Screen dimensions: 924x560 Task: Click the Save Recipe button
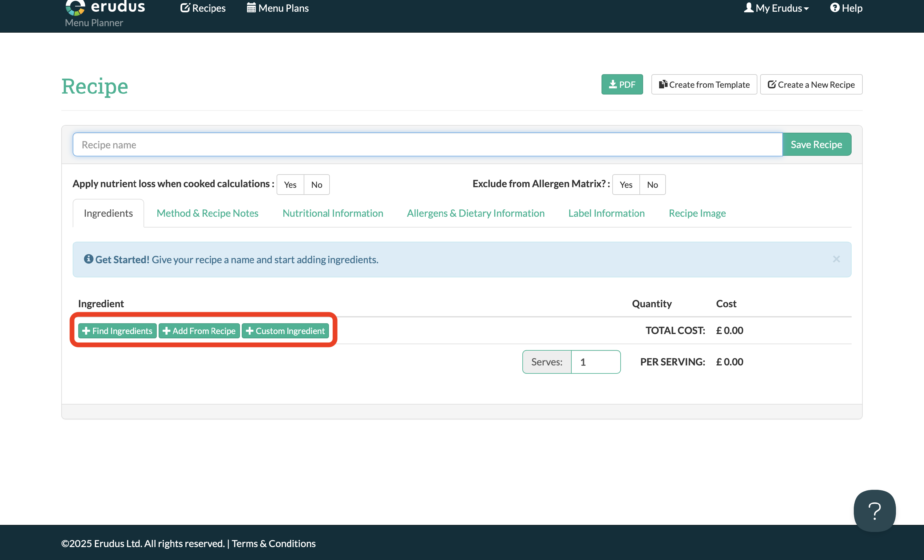tap(816, 145)
